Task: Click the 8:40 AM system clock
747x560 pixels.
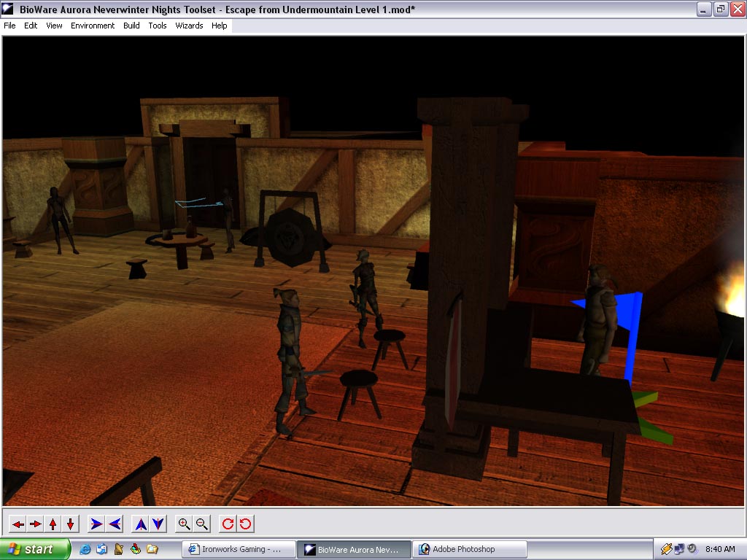Action: (720, 549)
